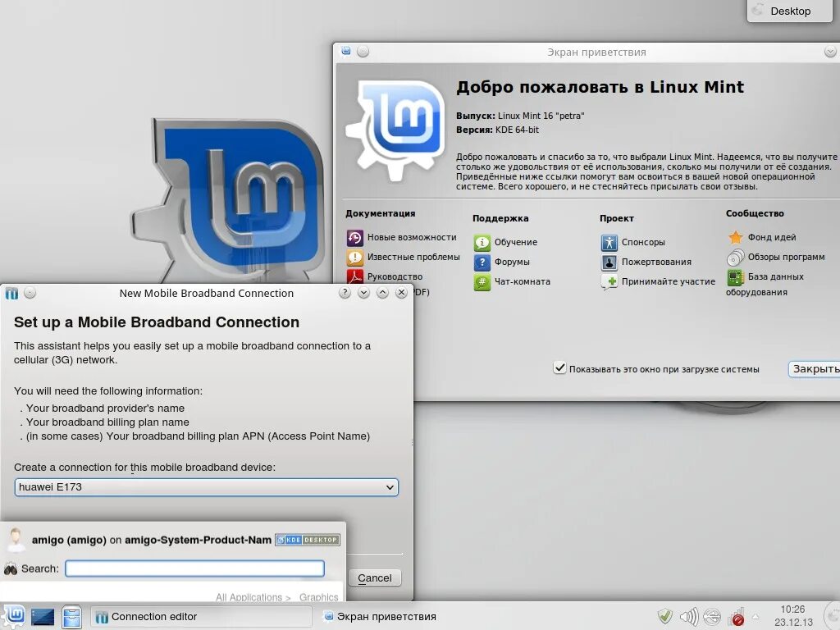Click the Чат-комната icon
The image size is (840, 630).
pos(482,281)
